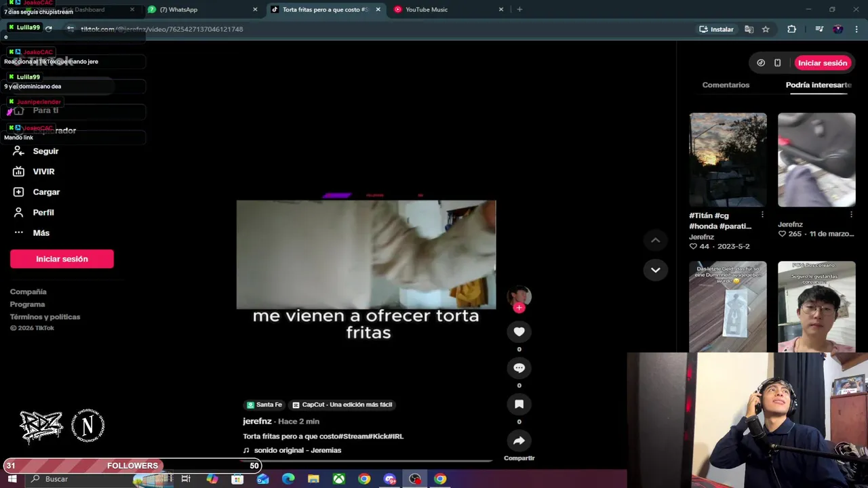Screen dimensions: 868x488
Task: Like the jerefnz video with heart icon
Action: pyautogui.click(x=519, y=331)
